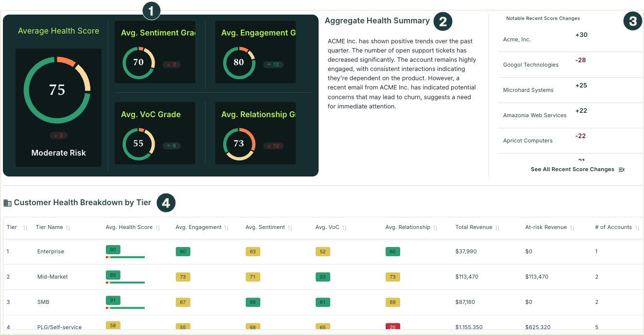
Task: Sort by Avg. Engagement column icon
Action: pos(227,228)
